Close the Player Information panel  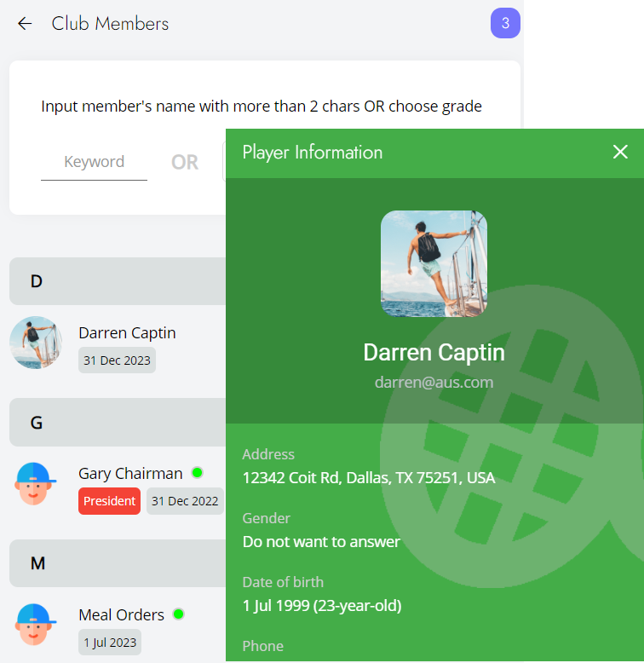point(620,152)
